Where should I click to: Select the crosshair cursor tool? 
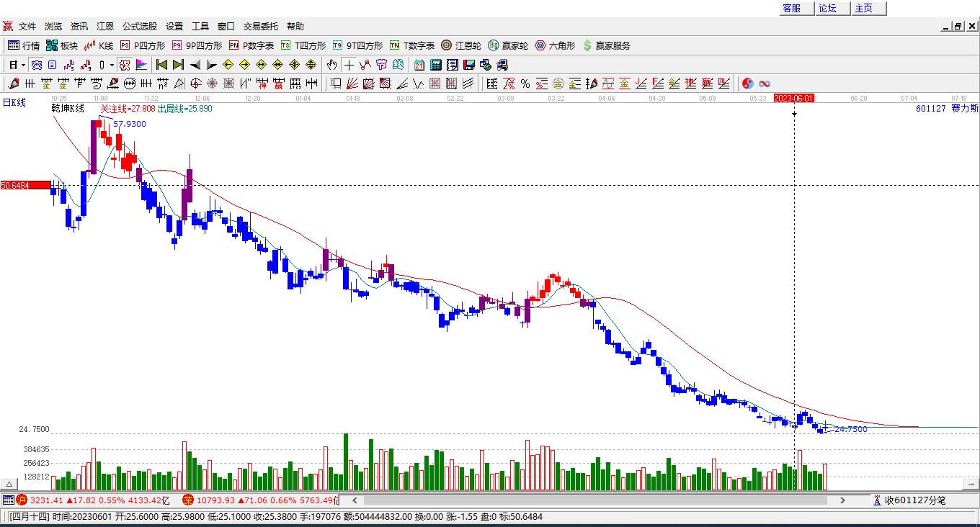(x=349, y=65)
